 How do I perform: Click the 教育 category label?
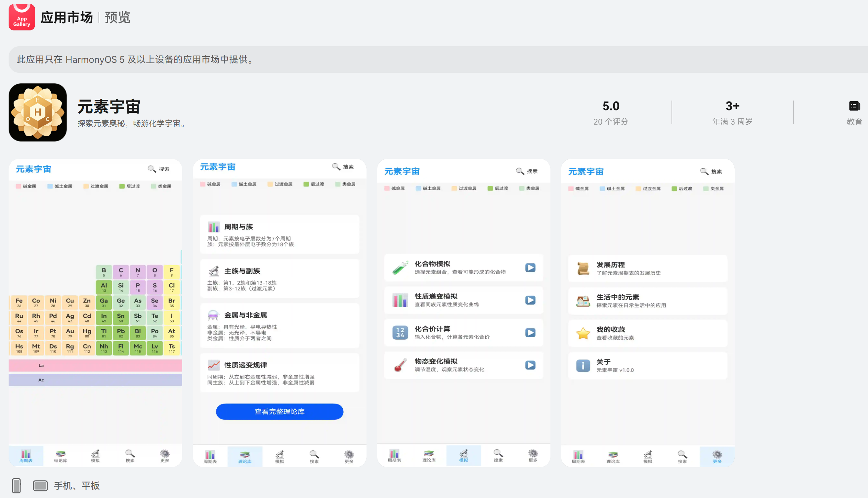(x=854, y=122)
